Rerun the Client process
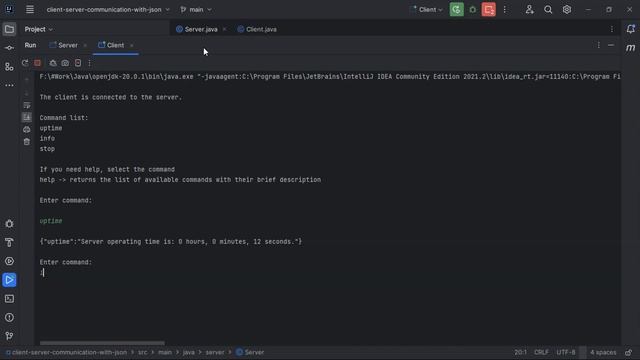640x360 pixels. pyautogui.click(x=25, y=63)
